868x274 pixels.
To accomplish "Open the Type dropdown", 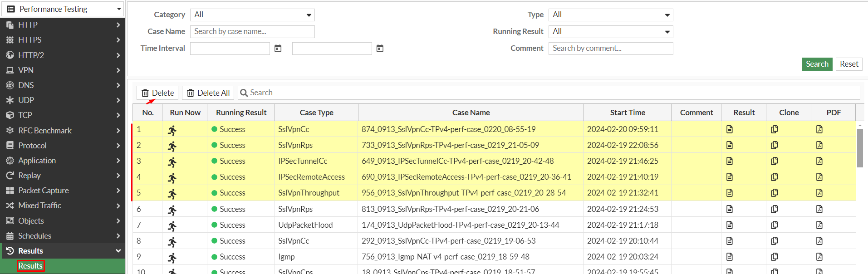I will (610, 15).
